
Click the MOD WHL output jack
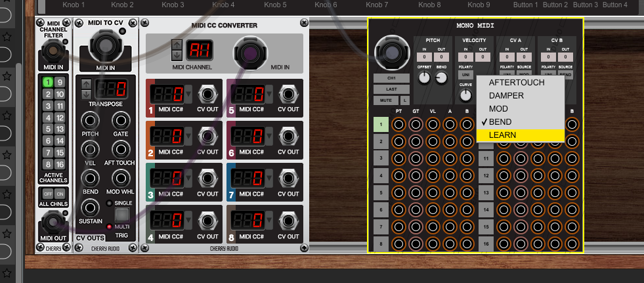[121, 178]
